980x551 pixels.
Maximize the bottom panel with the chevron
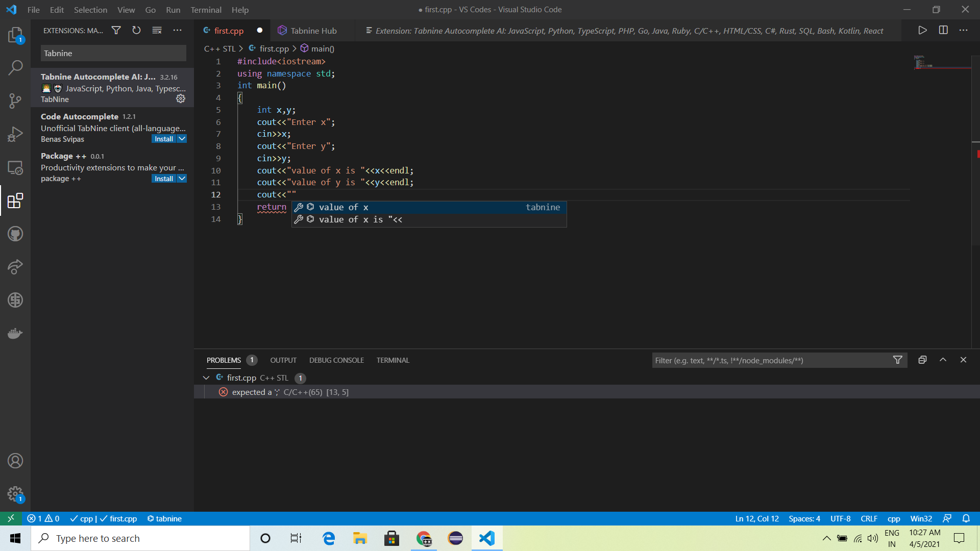pos(943,360)
